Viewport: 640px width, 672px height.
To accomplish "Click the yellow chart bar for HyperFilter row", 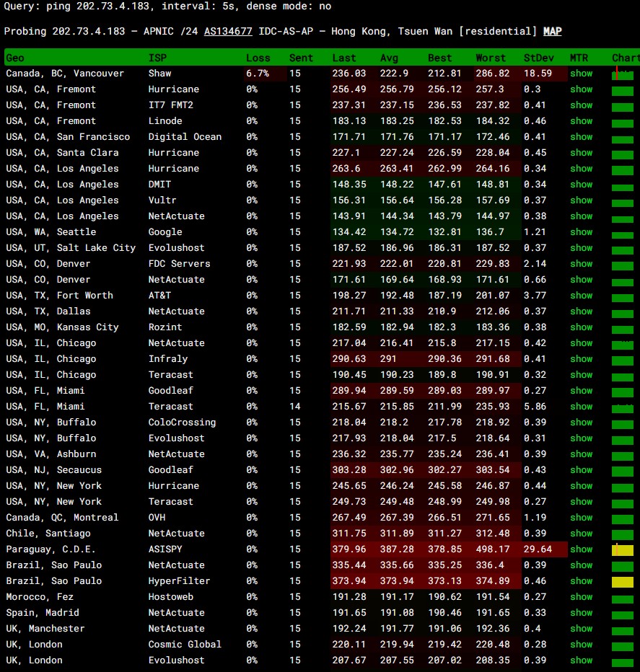I will click(x=623, y=582).
